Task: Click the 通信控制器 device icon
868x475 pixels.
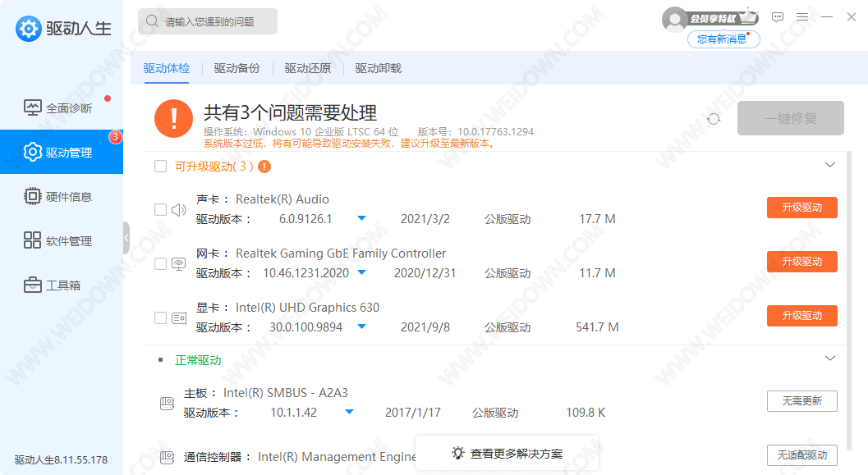Action: click(x=167, y=457)
